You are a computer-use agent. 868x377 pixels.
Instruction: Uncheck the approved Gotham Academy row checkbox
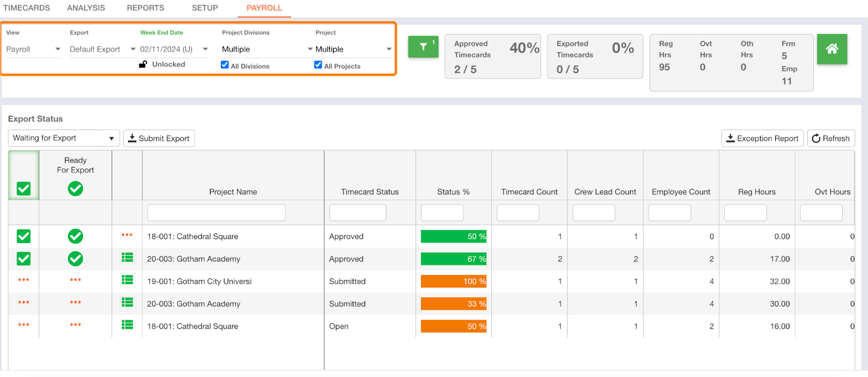24,259
